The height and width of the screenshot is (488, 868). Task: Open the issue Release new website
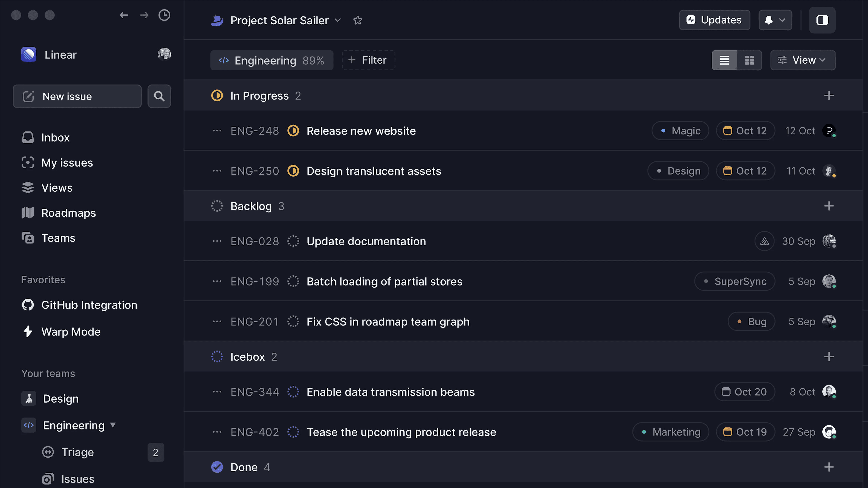pos(361,131)
